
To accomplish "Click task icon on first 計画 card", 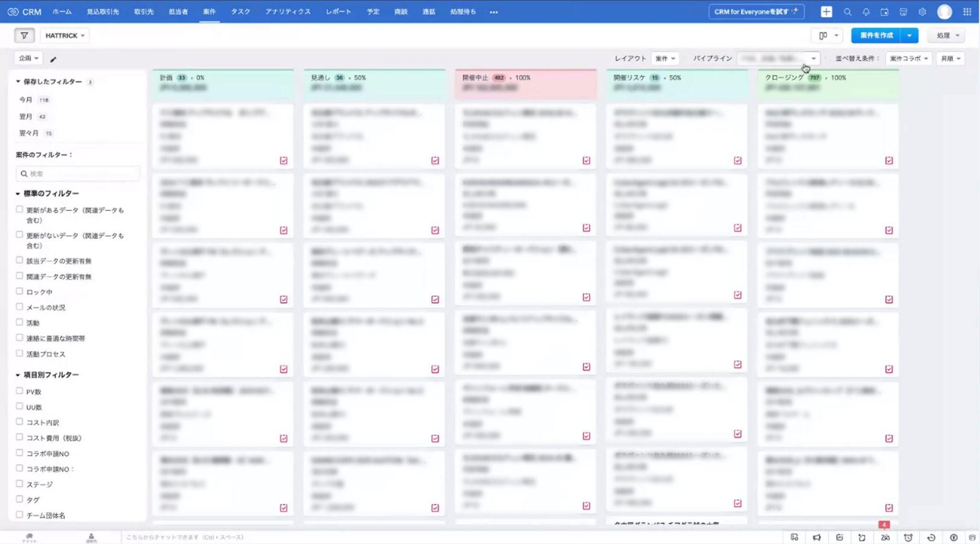I will [284, 160].
